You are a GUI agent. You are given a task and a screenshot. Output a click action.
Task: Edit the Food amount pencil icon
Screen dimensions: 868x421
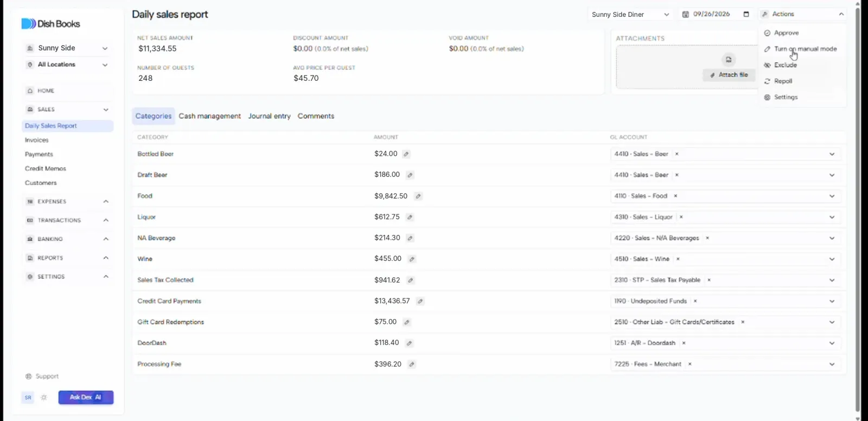(x=418, y=196)
